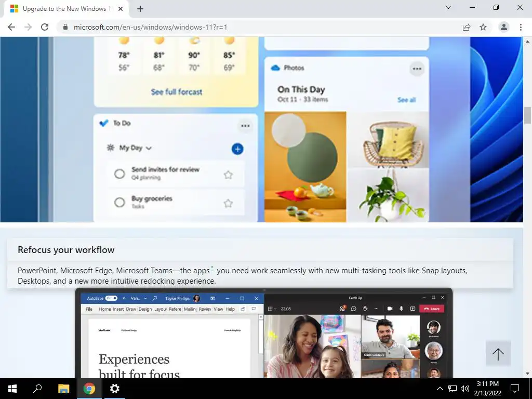Bookmark this page with the star
Screen dimensions: 532x399
[x=483, y=27]
